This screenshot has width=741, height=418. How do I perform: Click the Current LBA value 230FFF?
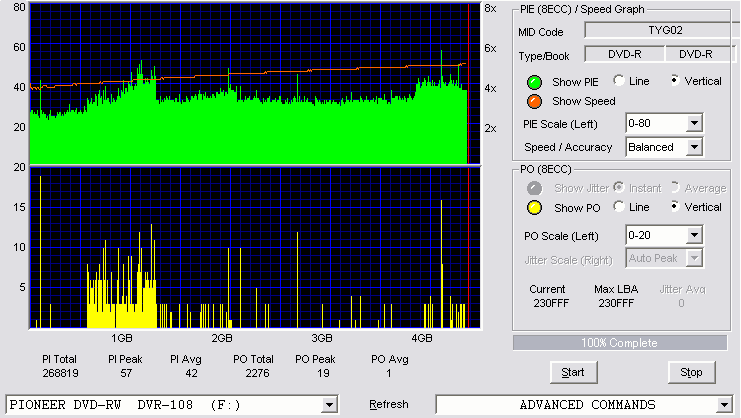[x=551, y=303]
